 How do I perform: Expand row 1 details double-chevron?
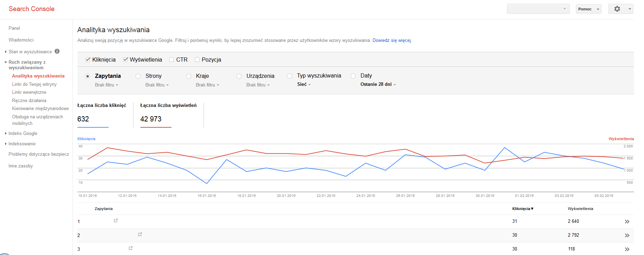click(627, 221)
